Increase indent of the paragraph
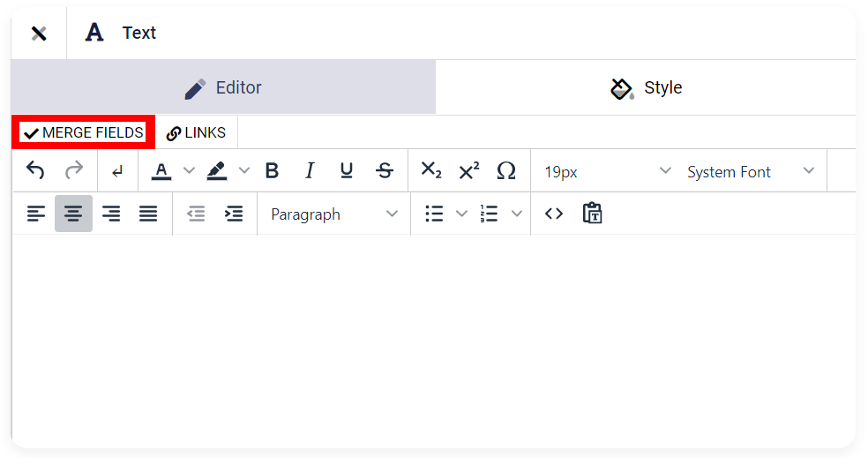 (234, 214)
